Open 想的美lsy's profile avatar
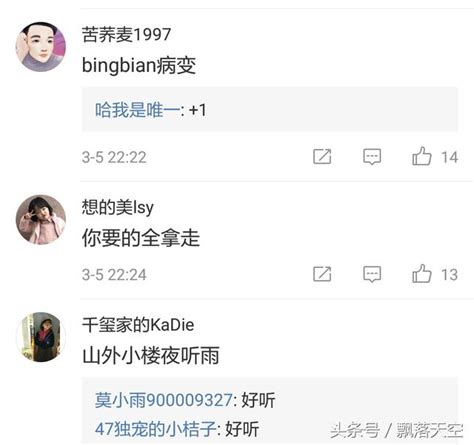Viewport: 474px width, 445px height. [x=41, y=220]
